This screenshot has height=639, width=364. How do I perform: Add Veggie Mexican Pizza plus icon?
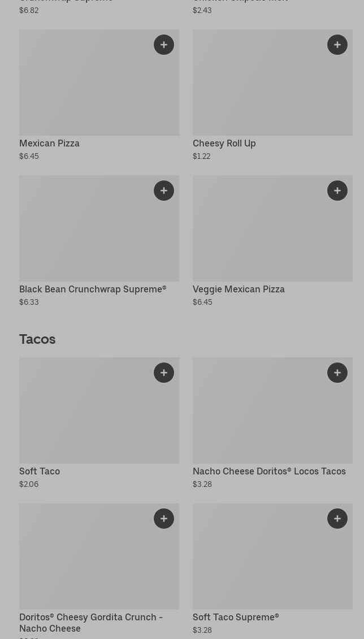click(x=337, y=191)
